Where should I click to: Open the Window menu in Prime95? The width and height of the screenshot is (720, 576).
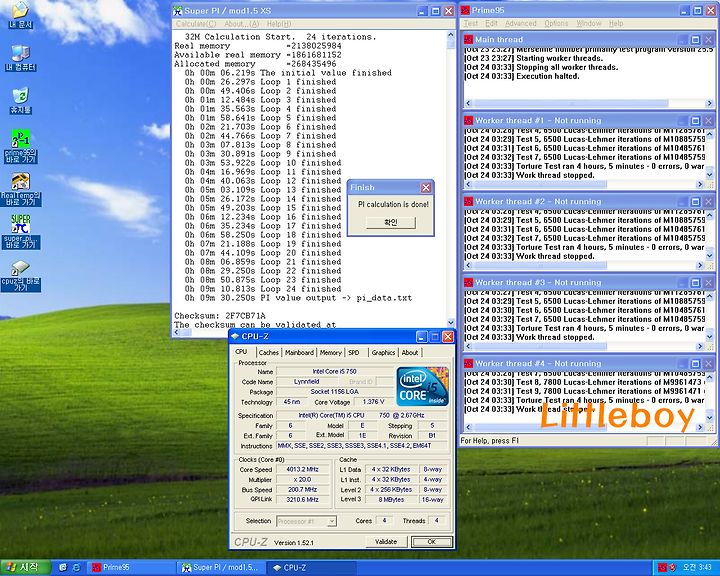589,23
